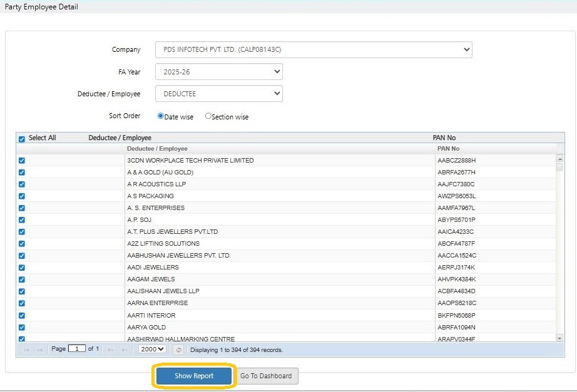This screenshot has height=392, width=577.
Task: Go to previous page pager icon
Action: point(40,349)
